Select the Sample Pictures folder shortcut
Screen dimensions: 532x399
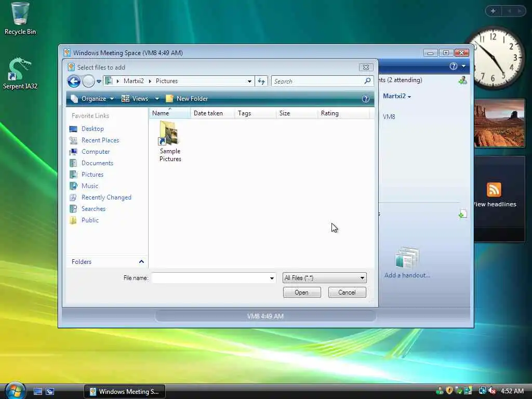[x=170, y=142]
